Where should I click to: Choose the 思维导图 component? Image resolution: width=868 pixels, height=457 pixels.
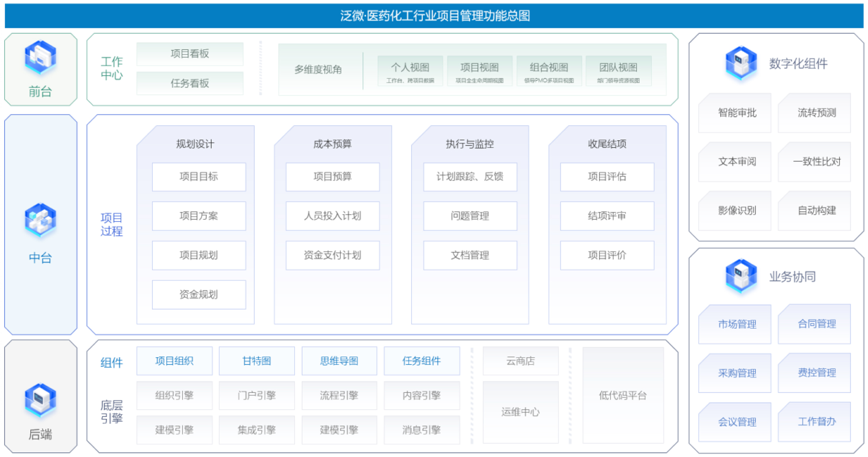pyautogui.click(x=339, y=361)
